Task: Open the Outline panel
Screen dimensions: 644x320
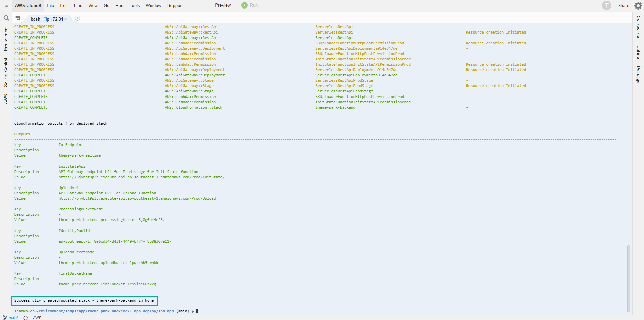Action: pyautogui.click(x=638, y=52)
